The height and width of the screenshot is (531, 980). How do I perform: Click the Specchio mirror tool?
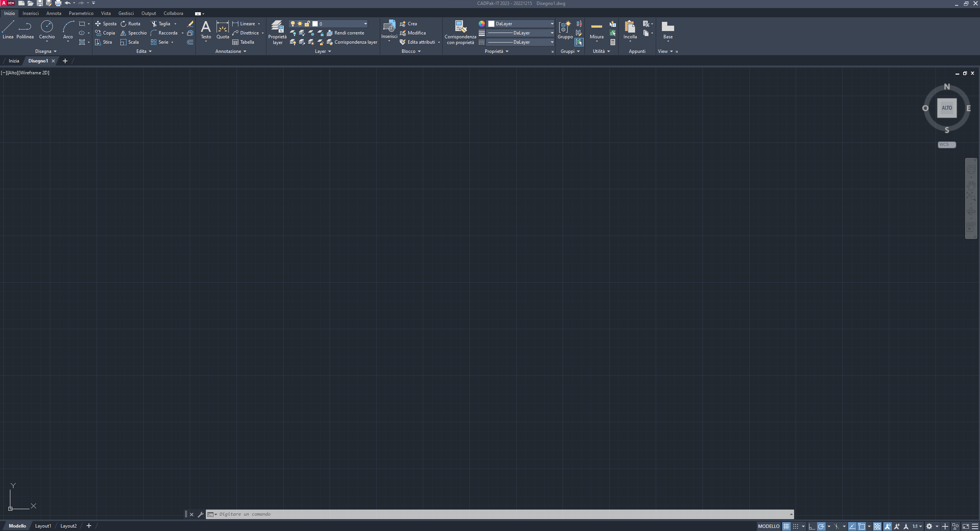(x=133, y=33)
